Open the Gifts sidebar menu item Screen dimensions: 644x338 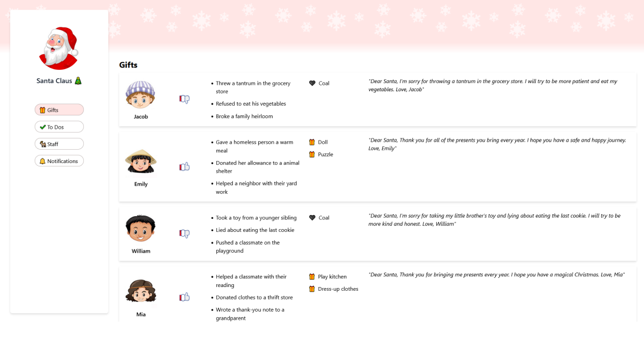click(x=59, y=110)
